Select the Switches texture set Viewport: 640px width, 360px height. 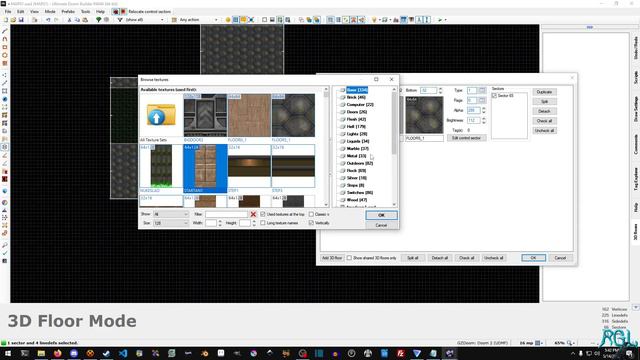359,193
